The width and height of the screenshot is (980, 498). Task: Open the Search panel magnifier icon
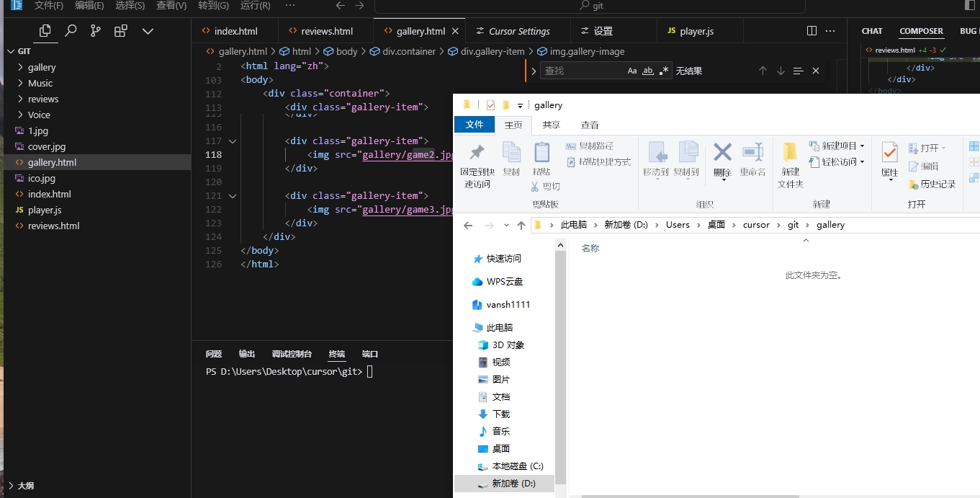(71, 31)
